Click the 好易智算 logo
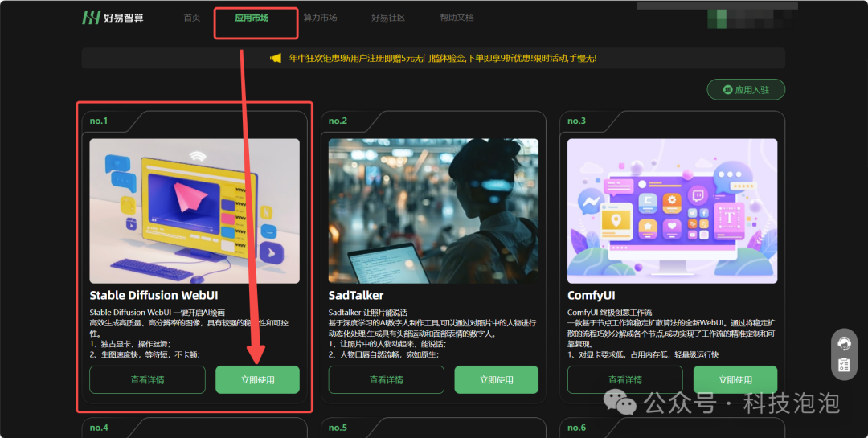This screenshot has height=438, width=868. (113, 18)
